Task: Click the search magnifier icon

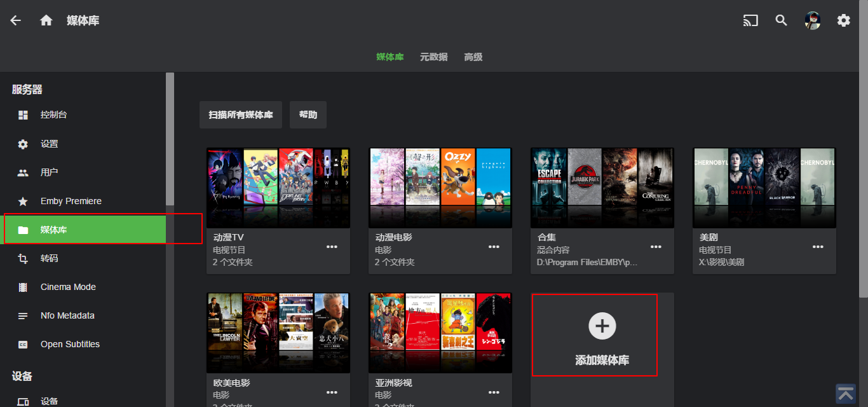Action: [x=782, y=20]
